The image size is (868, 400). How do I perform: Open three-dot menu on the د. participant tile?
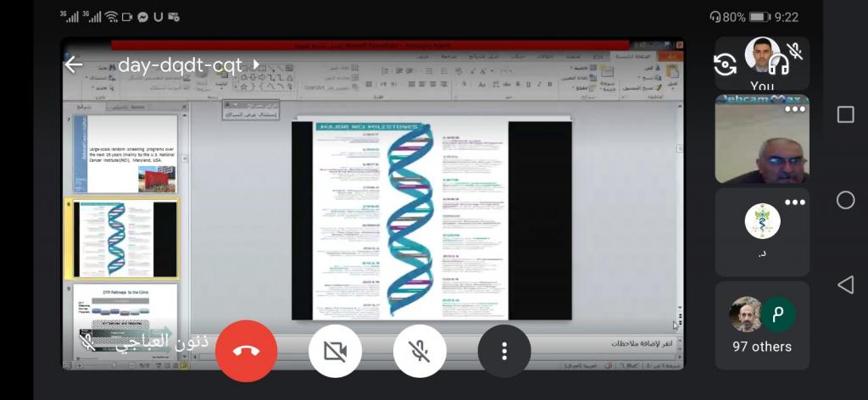tap(794, 203)
